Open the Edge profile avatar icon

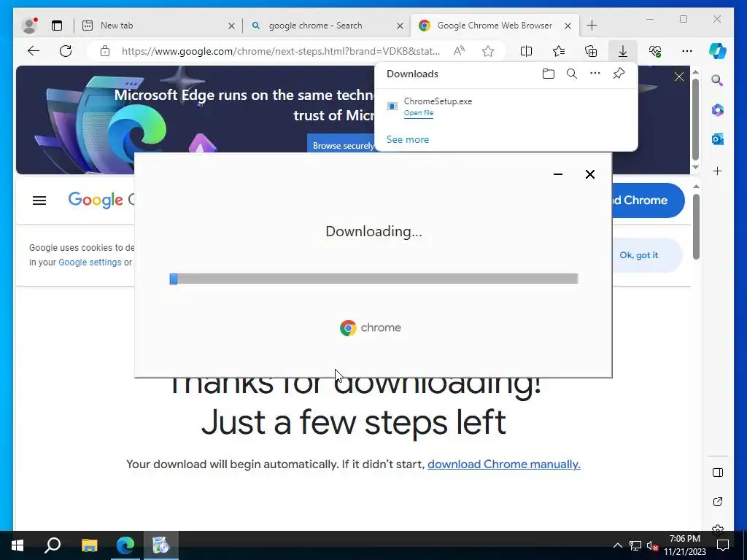(29, 26)
